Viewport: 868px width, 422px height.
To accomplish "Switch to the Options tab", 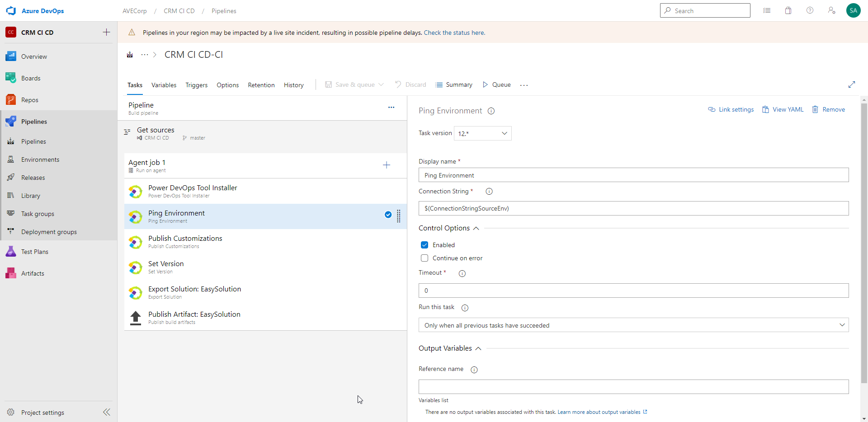I will [x=227, y=85].
